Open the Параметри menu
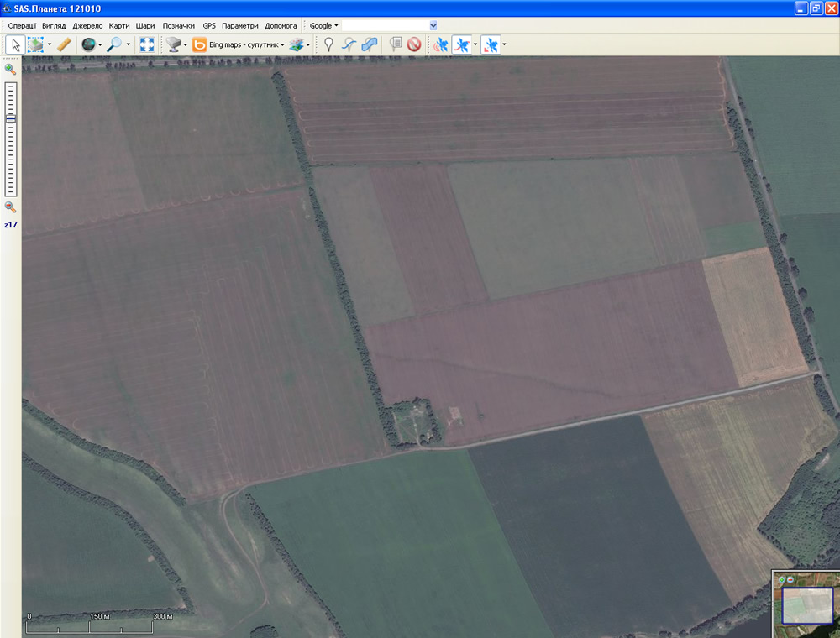Image resolution: width=840 pixels, height=638 pixels. [x=239, y=26]
